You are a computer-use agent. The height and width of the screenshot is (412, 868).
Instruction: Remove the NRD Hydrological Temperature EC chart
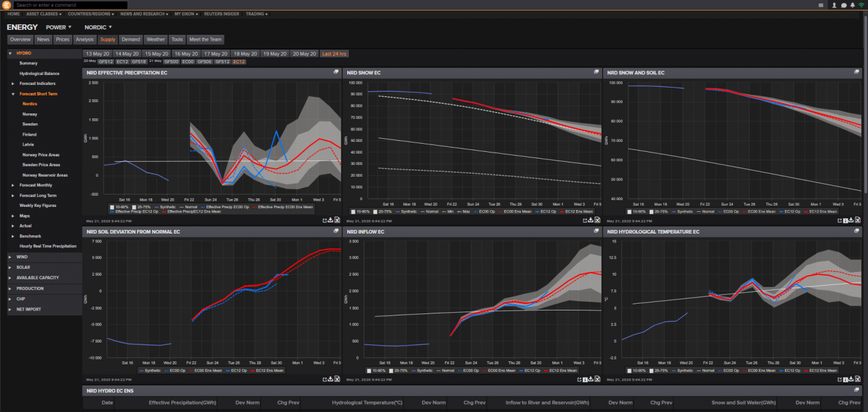[x=858, y=379]
